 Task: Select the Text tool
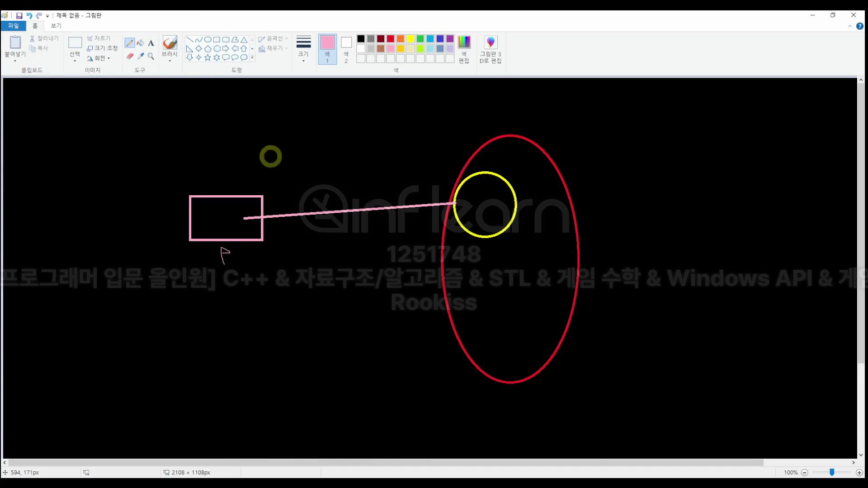(x=151, y=43)
